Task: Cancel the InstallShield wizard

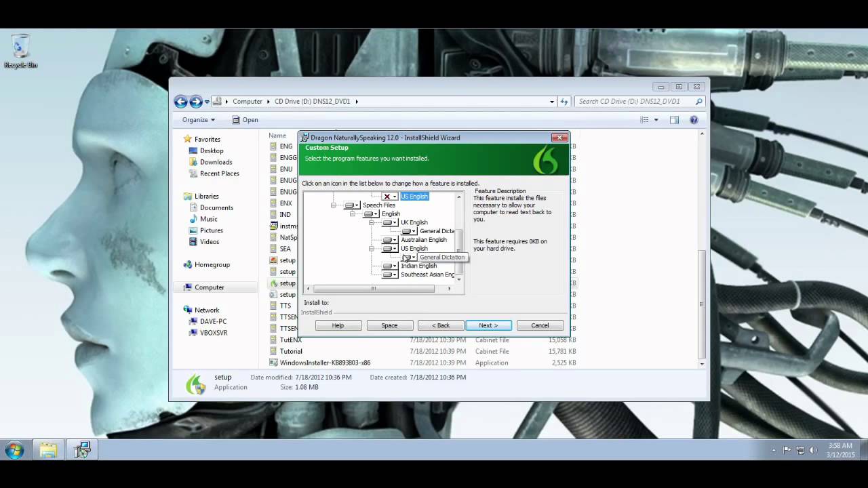Action: coord(540,325)
